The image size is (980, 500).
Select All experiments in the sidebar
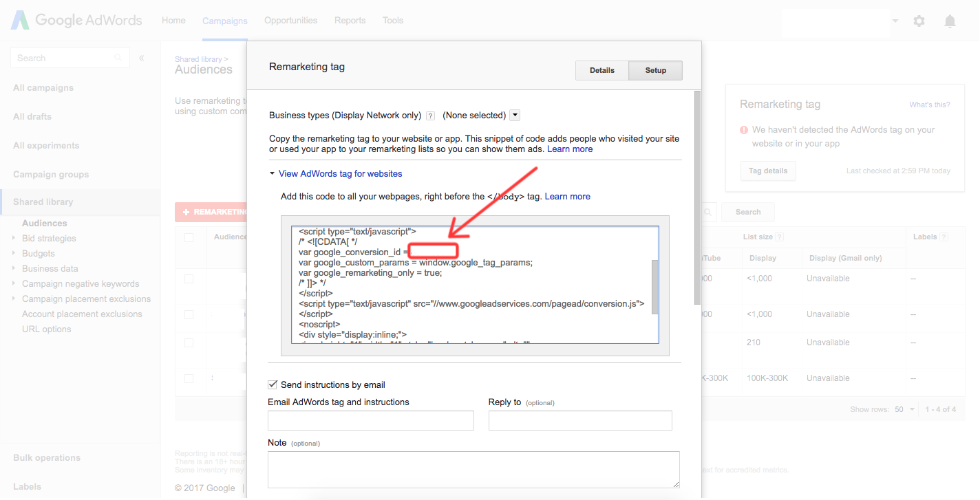[46, 146]
